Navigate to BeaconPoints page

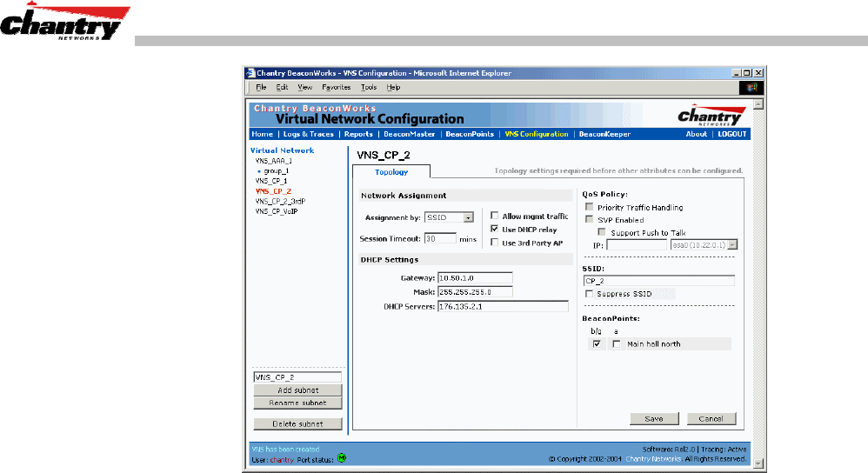point(470,134)
